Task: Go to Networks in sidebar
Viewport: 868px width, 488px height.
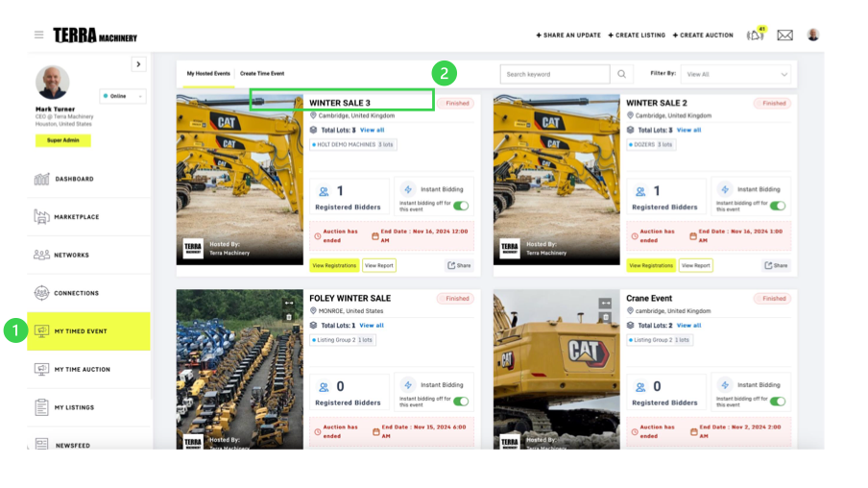Action: (88, 255)
